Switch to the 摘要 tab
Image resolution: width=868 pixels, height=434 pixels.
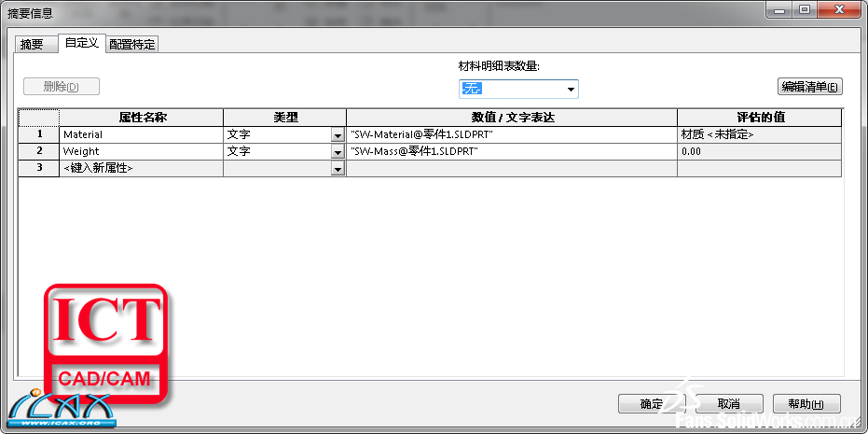35,45
